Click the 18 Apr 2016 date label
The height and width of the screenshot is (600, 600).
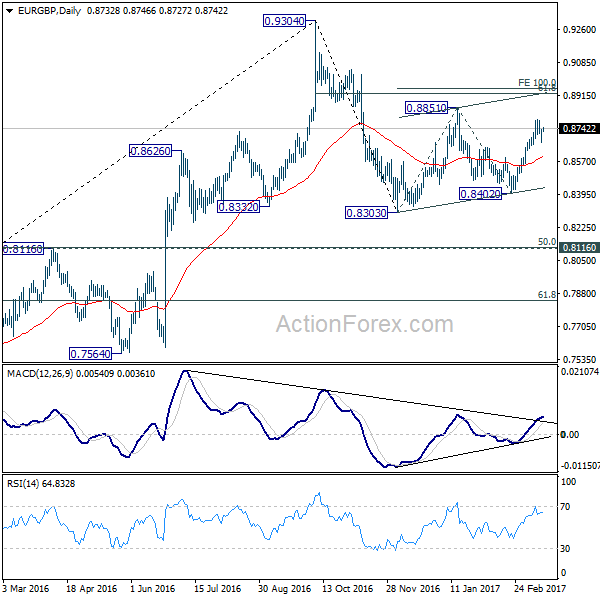coord(91,589)
